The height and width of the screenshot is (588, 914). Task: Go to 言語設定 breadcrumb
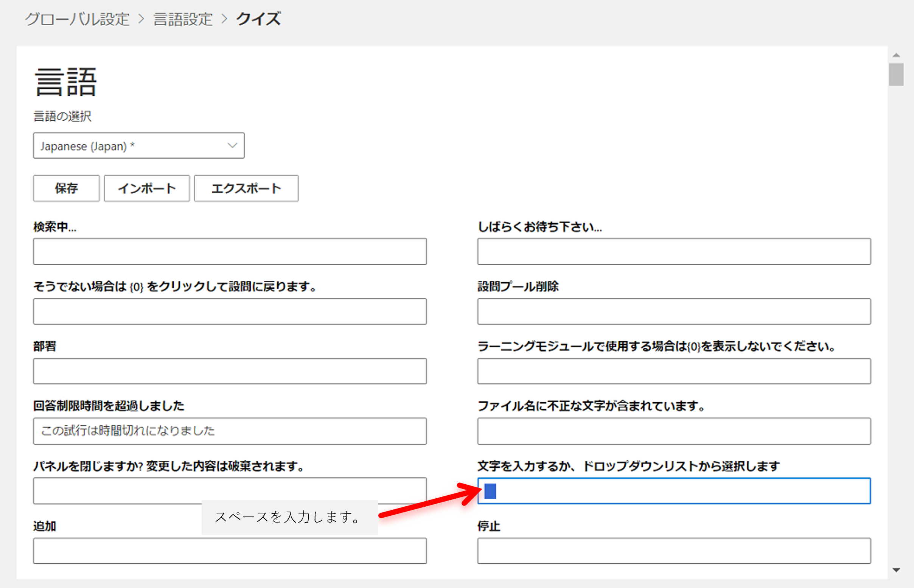tap(183, 19)
